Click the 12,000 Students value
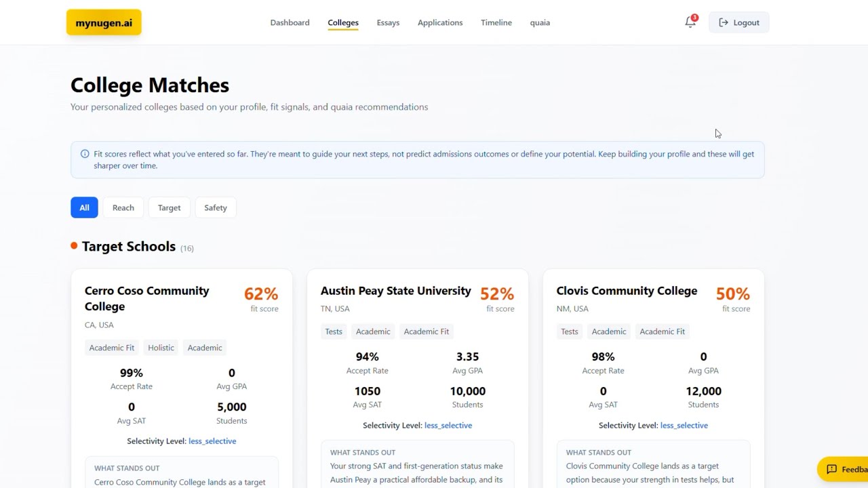 tap(703, 391)
